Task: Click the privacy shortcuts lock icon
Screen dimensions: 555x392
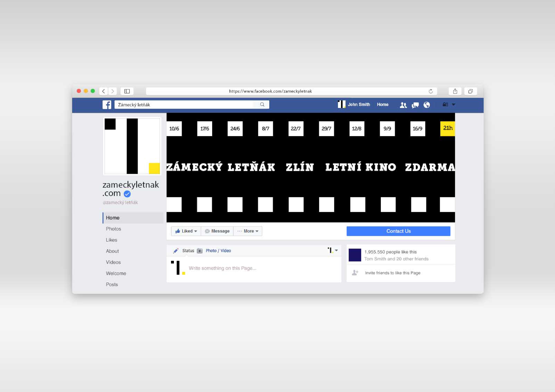Action: [445, 105]
